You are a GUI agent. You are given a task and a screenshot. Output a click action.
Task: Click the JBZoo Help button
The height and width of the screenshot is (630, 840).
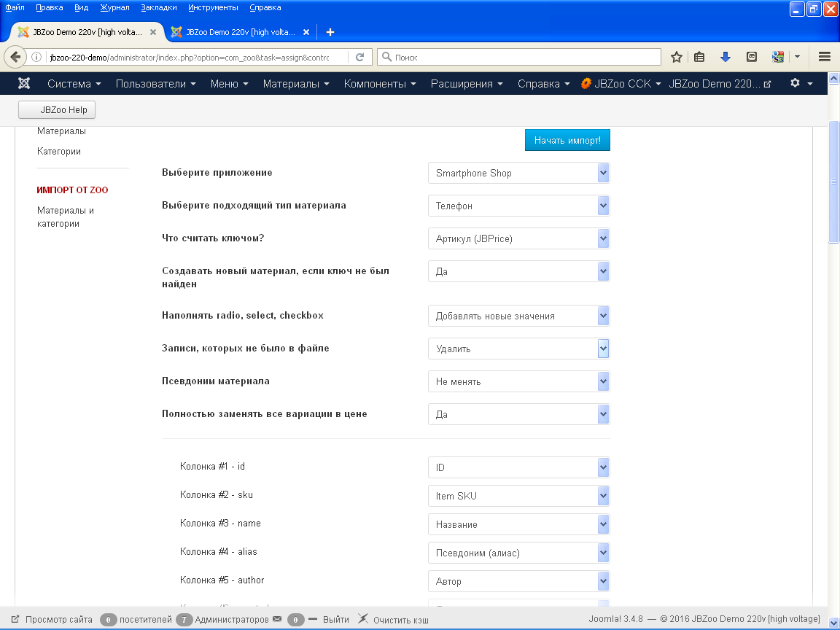click(57, 109)
